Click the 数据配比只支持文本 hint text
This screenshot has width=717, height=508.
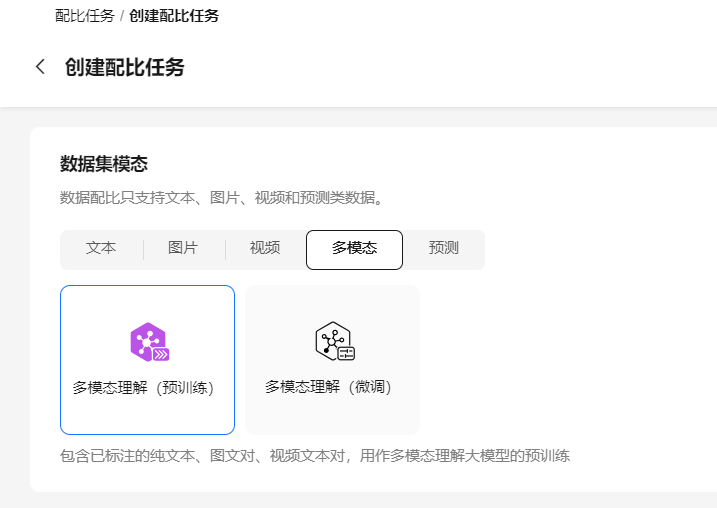220,198
